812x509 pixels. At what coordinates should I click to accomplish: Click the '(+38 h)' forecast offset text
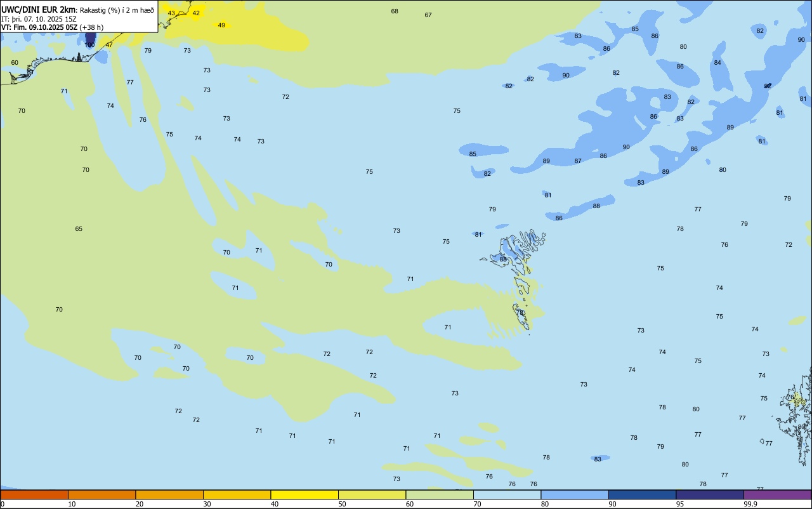tap(91, 27)
